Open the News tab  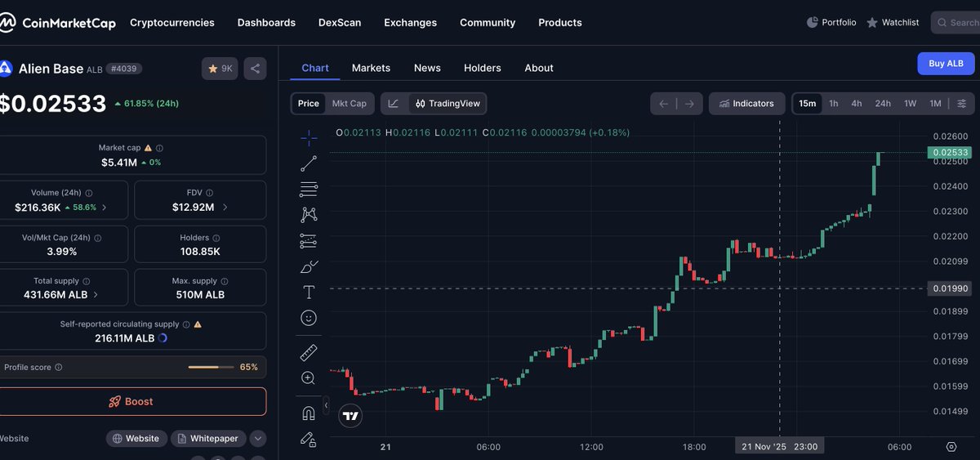coord(427,68)
